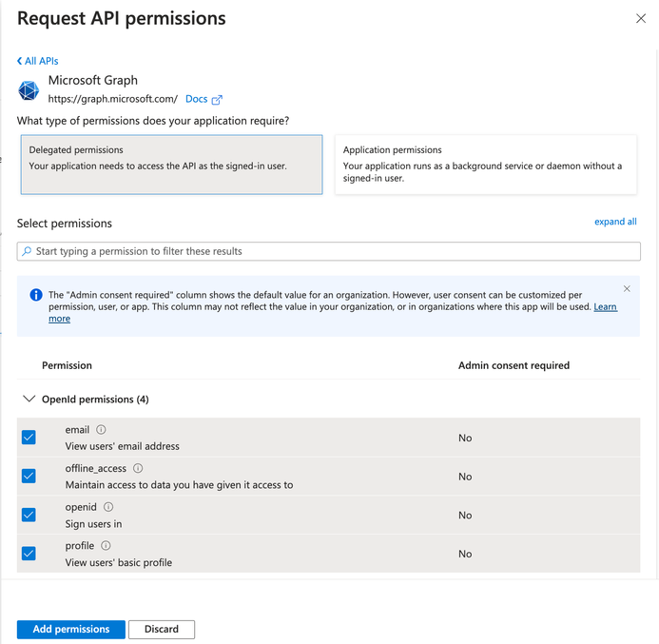Uncheck the offline_access permission checkbox
The height and width of the screenshot is (644, 659).
tap(29, 476)
